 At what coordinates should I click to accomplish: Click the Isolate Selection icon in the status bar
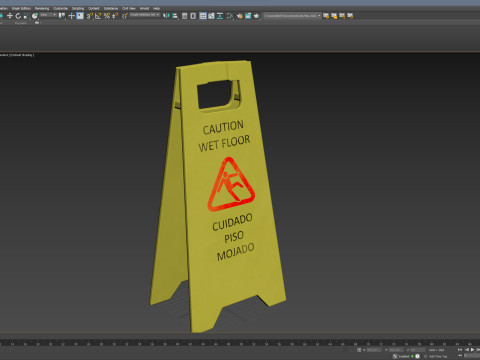tap(359, 350)
